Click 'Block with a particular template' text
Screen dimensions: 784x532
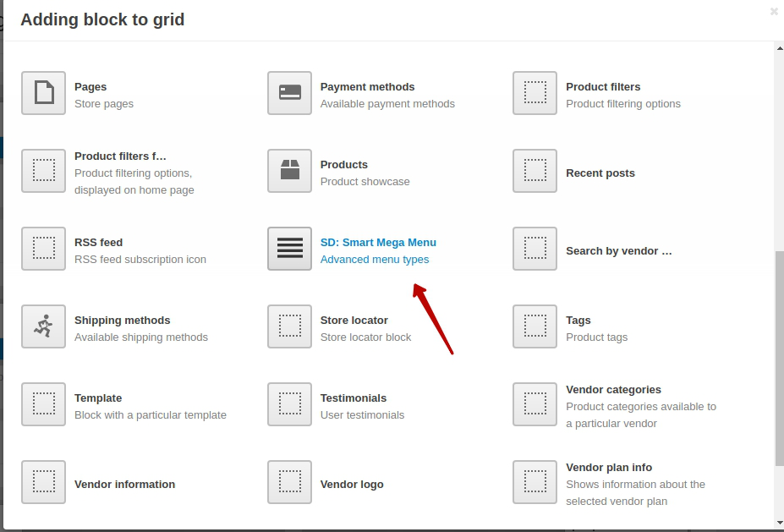click(x=151, y=415)
